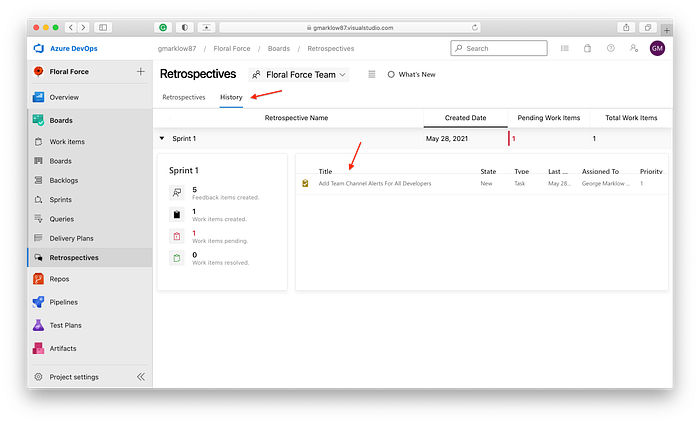Select the History tab
700x424 pixels.
click(231, 97)
